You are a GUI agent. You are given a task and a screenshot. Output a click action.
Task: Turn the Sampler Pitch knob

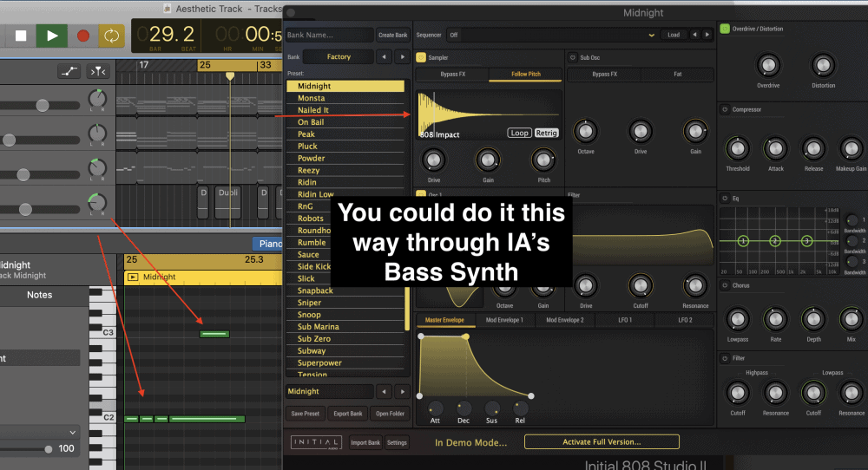pyautogui.click(x=543, y=160)
